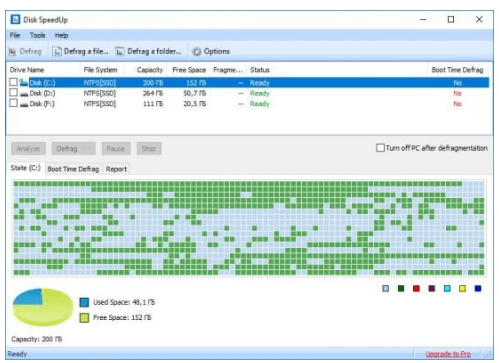
Task: Click the Defrag toolbar button
Action: click(25, 51)
